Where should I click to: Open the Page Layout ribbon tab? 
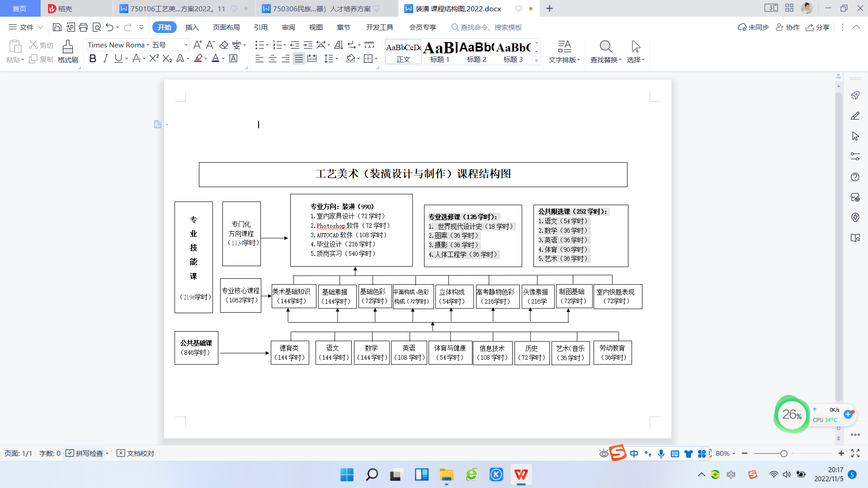click(226, 27)
